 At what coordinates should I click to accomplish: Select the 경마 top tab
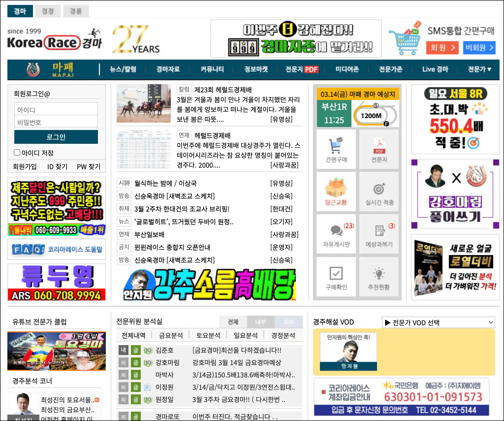[x=20, y=11]
